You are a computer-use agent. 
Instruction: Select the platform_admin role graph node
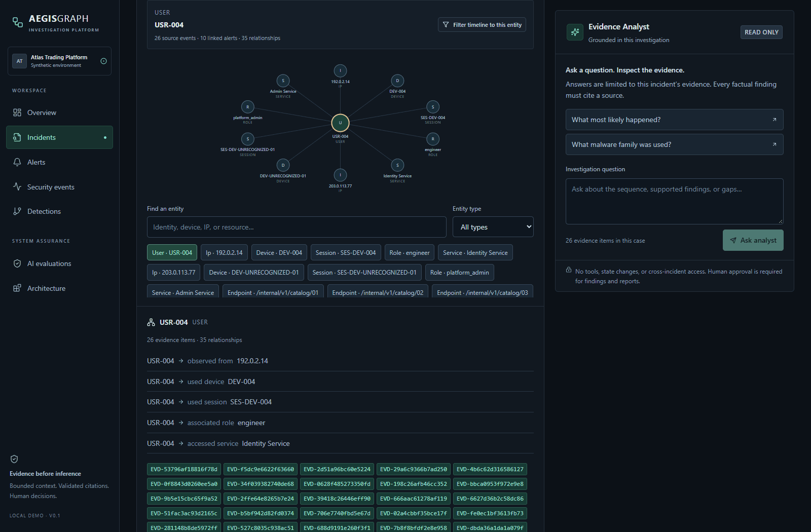pyautogui.click(x=248, y=107)
